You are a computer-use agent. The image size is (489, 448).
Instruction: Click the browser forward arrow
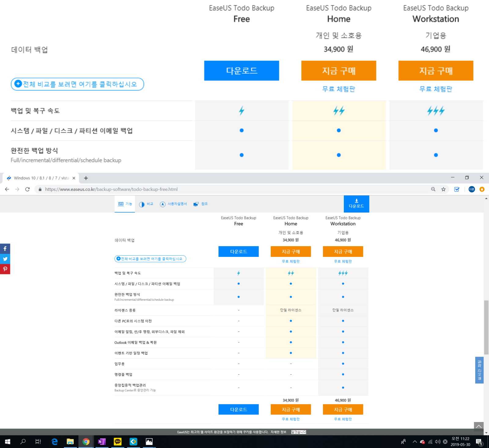click(17, 189)
